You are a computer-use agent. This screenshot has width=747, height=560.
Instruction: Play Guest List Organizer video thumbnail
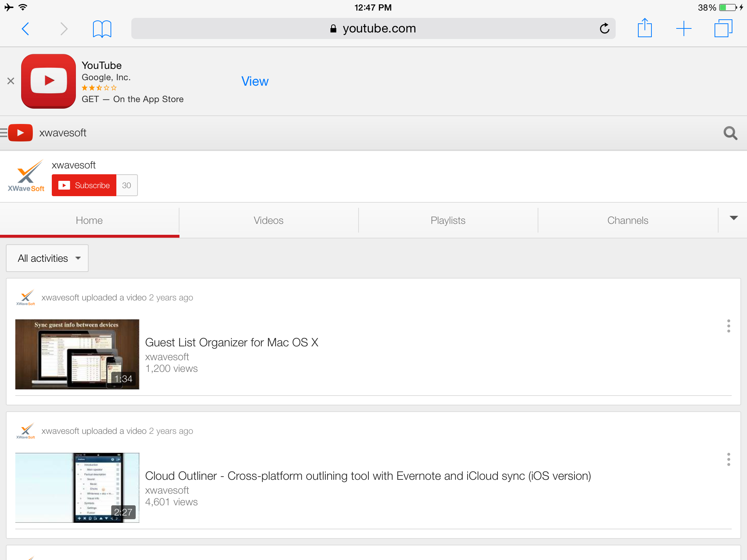(77, 354)
